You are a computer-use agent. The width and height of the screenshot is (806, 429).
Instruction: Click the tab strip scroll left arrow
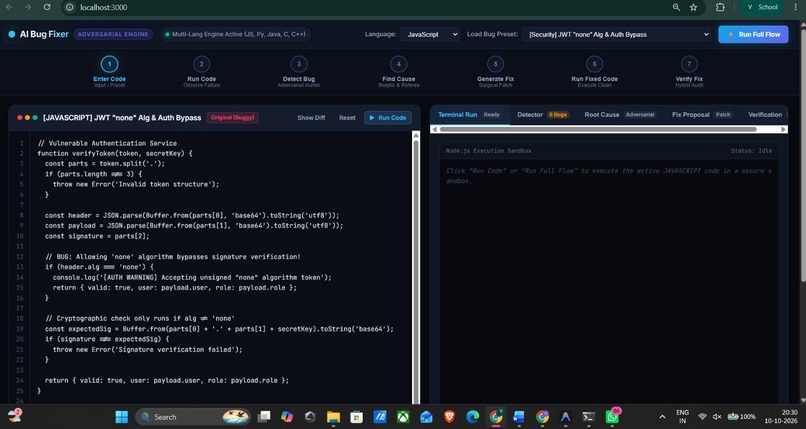click(434, 129)
